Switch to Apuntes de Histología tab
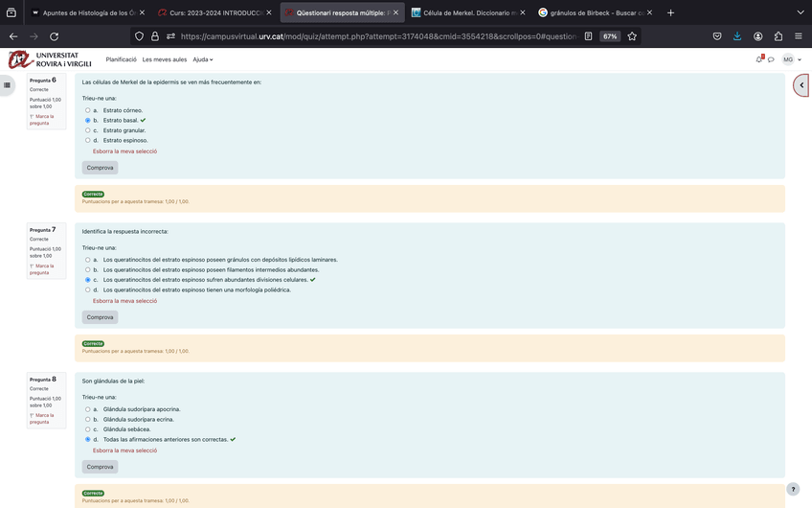 [x=88, y=12]
